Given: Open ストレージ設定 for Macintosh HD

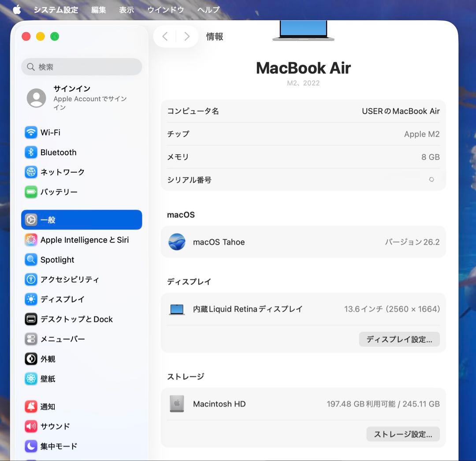Looking at the screenshot, I should [402, 434].
